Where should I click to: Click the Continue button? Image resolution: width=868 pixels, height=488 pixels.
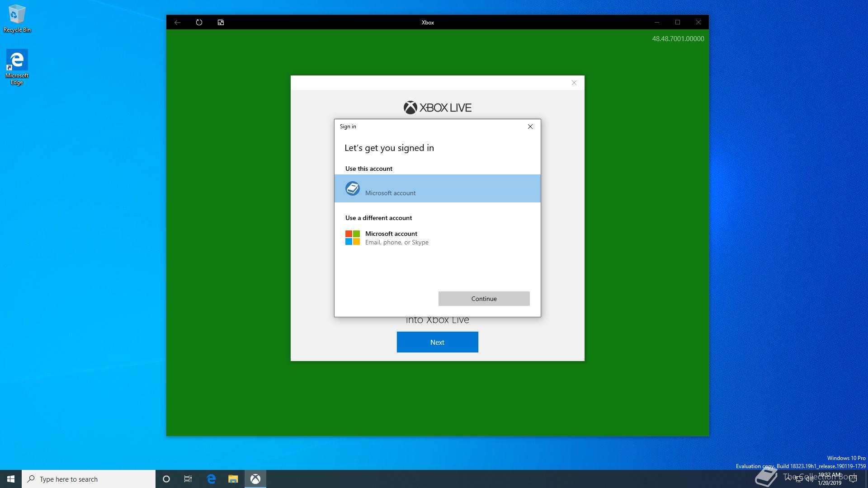[484, 299]
